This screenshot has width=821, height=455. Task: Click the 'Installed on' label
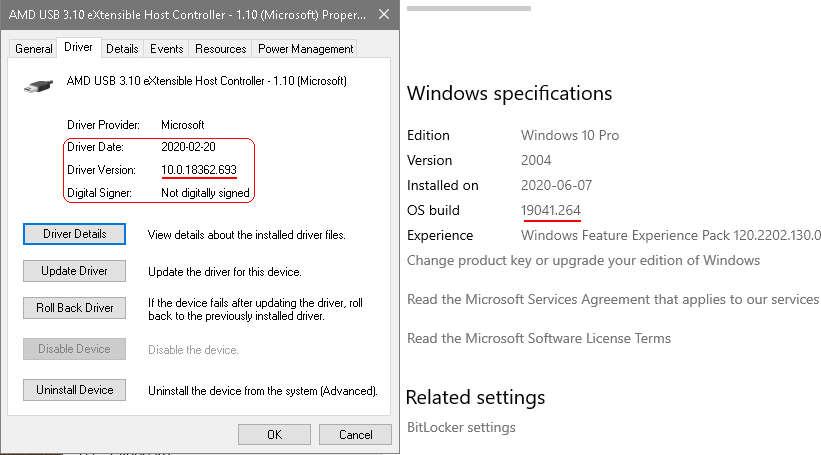(x=443, y=185)
